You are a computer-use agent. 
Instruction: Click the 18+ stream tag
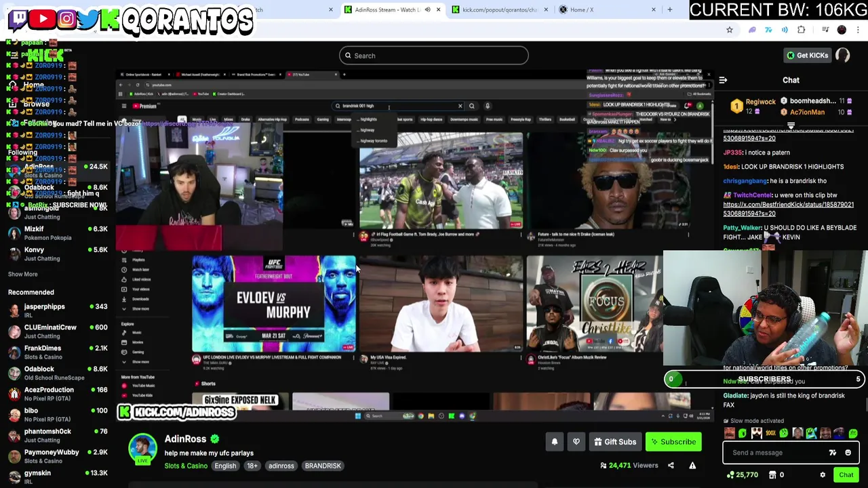pos(252,466)
